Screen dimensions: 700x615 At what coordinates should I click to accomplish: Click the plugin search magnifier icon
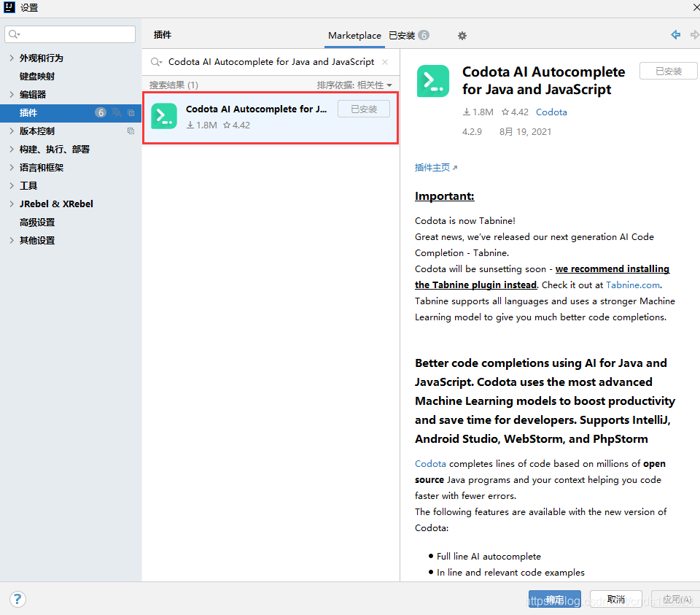point(156,62)
